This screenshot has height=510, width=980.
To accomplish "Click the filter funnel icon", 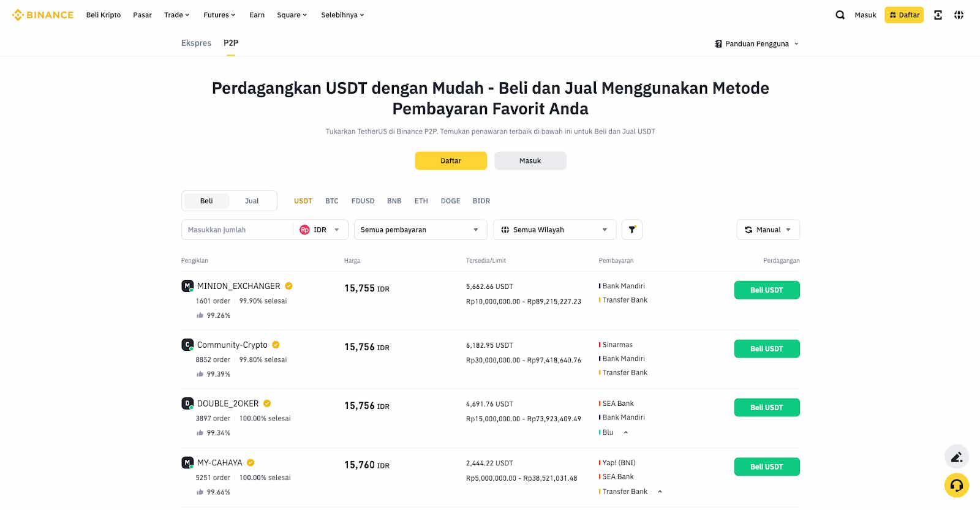I will (632, 230).
